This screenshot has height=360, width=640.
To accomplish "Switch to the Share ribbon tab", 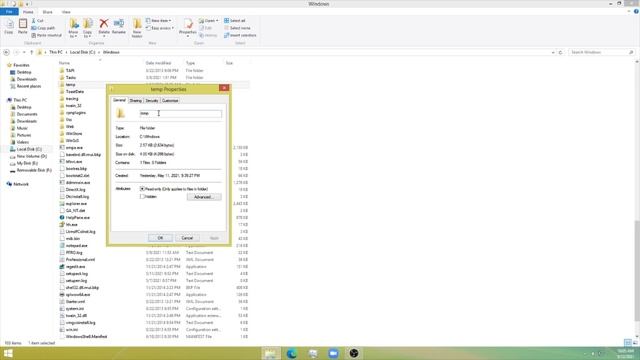I will click(47, 12).
